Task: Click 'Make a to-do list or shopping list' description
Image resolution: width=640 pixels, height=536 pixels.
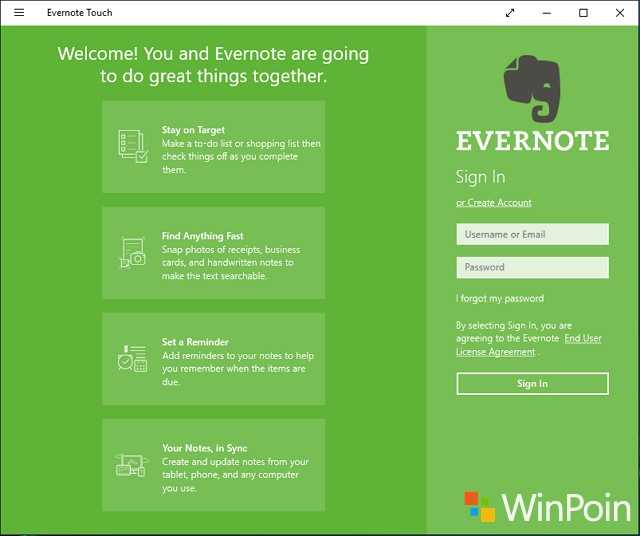Action: (241, 156)
